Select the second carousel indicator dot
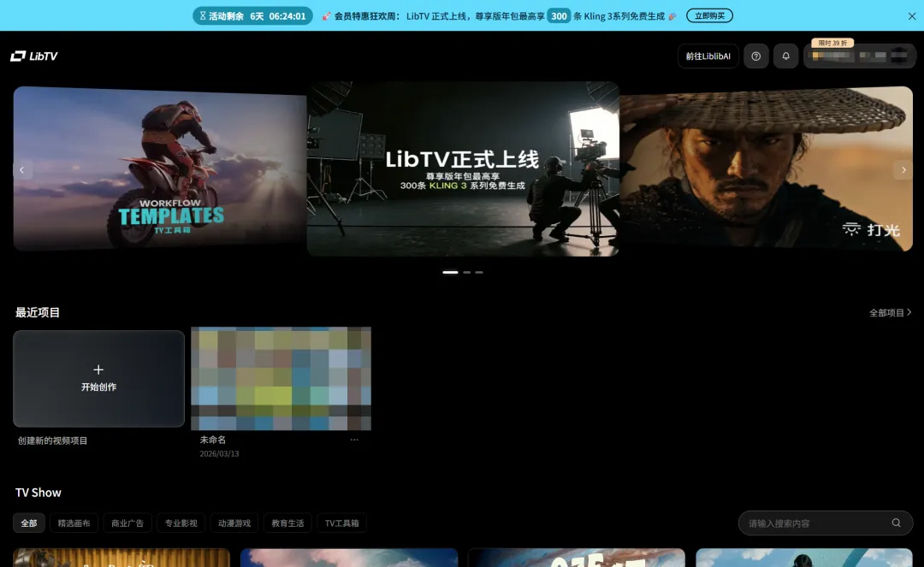 tap(467, 272)
